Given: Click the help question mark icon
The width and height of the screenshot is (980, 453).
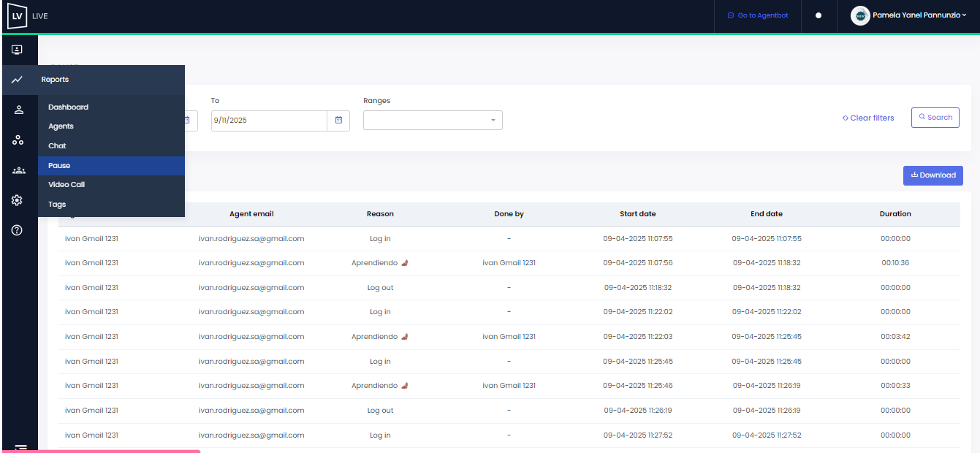Looking at the screenshot, I should tap(18, 230).
